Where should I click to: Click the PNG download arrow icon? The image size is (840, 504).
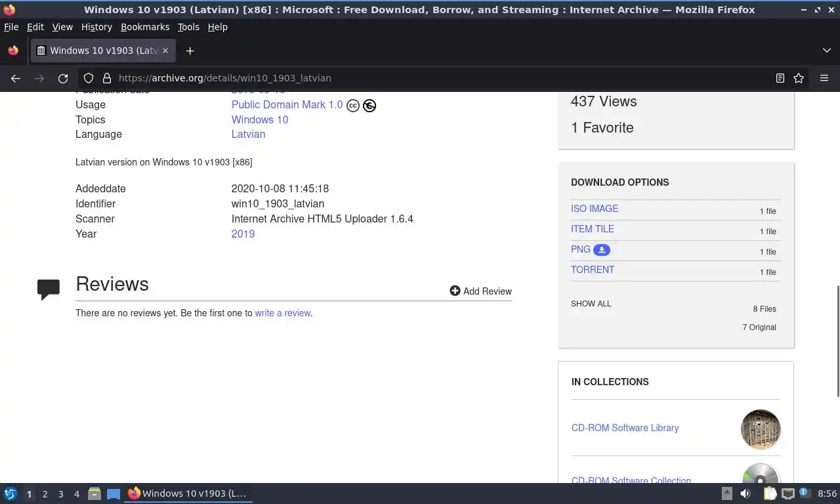coord(602,249)
